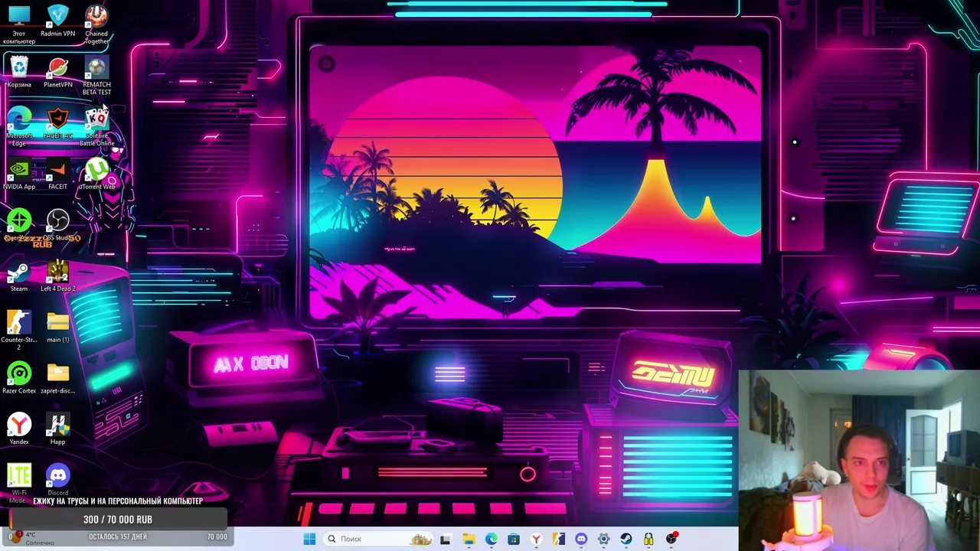This screenshot has height=551, width=980.
Task: Switch to Yandex browser on taskbar
Action: 536,539
